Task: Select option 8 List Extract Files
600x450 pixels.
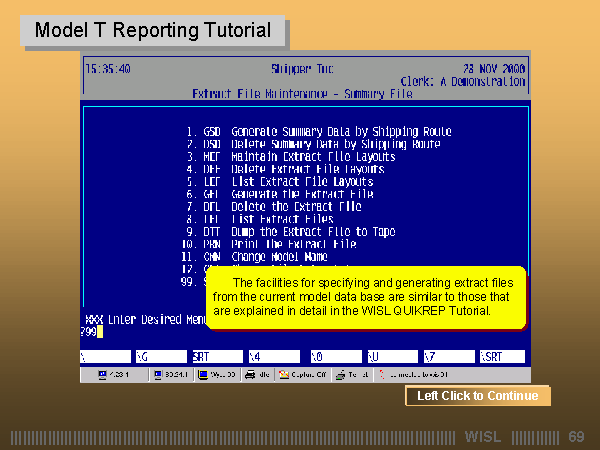Action: [260, 219]
